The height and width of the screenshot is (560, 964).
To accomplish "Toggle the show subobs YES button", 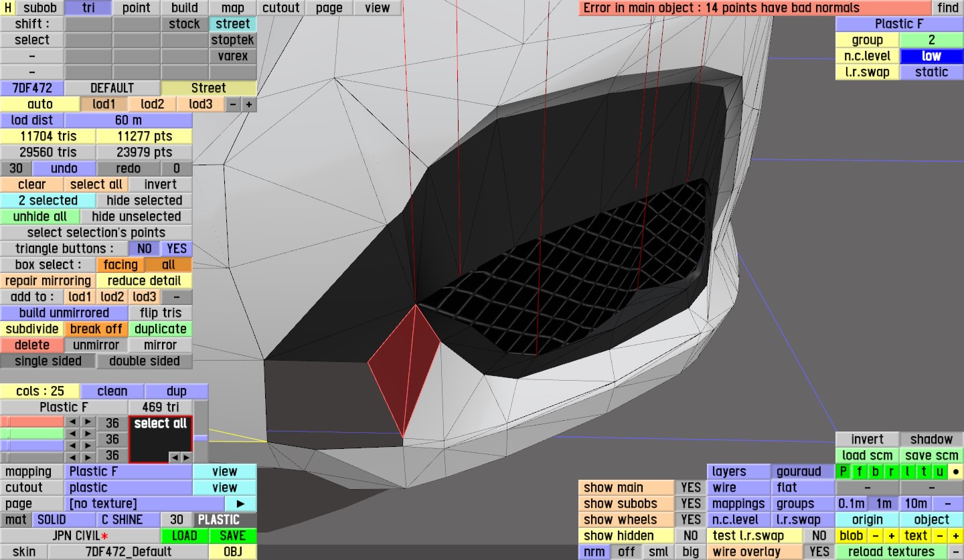I will (x=690, y=504).
